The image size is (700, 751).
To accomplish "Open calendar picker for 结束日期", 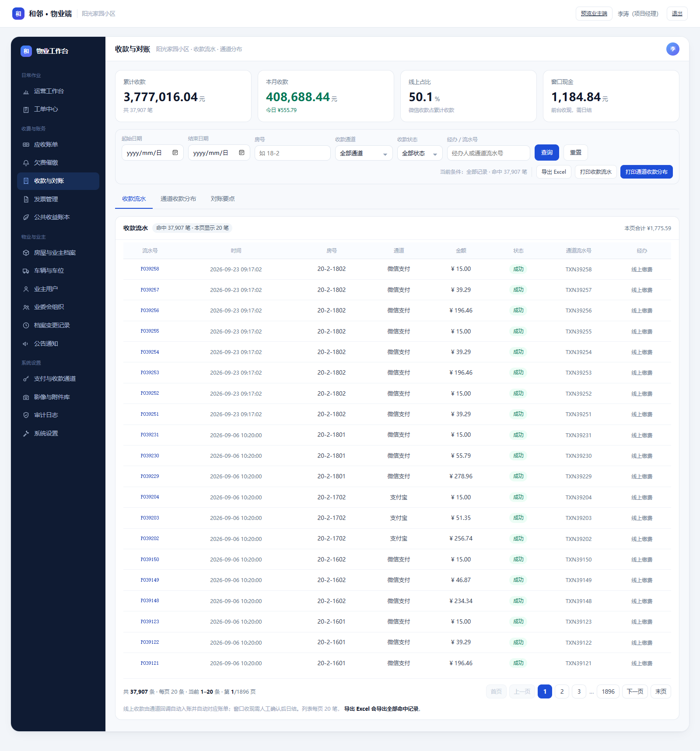I will pos(241,153).
